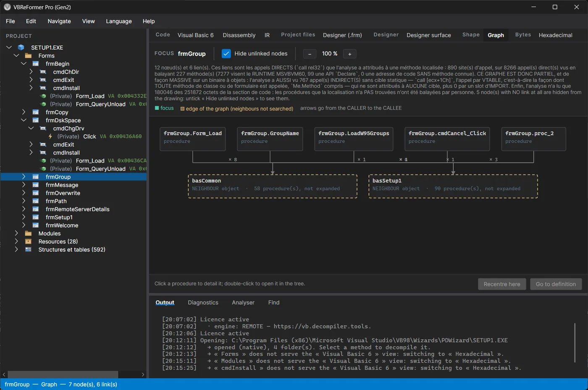Click the frmMessage form icon
Image resolution: width=588 pixels, height=390 pixels.
coord(36,185)
